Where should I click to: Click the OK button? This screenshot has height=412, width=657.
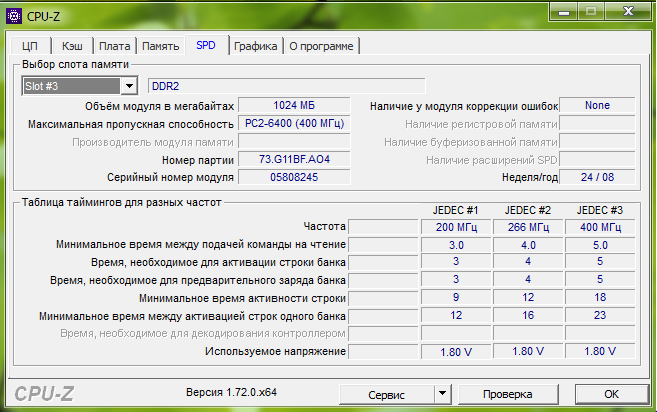tap(612, 394)
